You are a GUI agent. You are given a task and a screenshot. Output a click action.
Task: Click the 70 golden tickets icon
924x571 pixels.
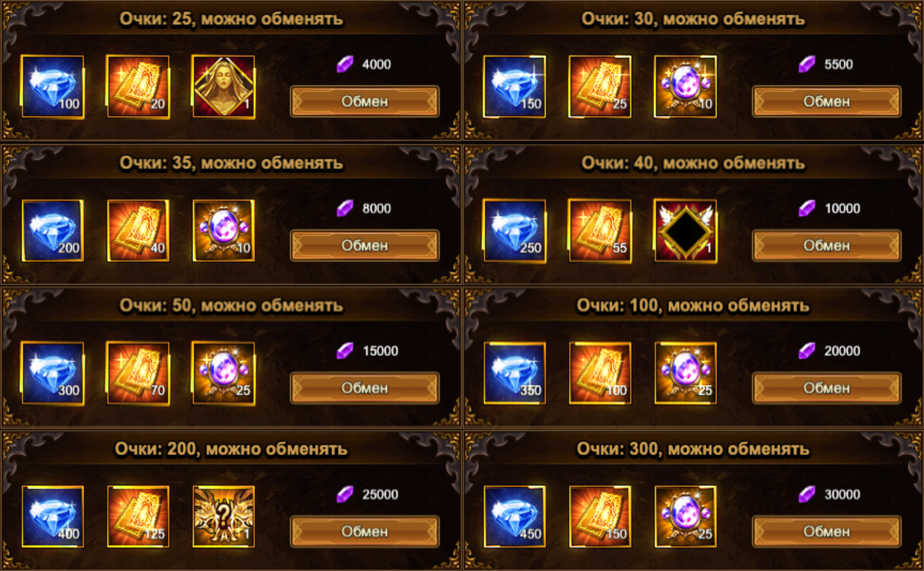point(138,374)
